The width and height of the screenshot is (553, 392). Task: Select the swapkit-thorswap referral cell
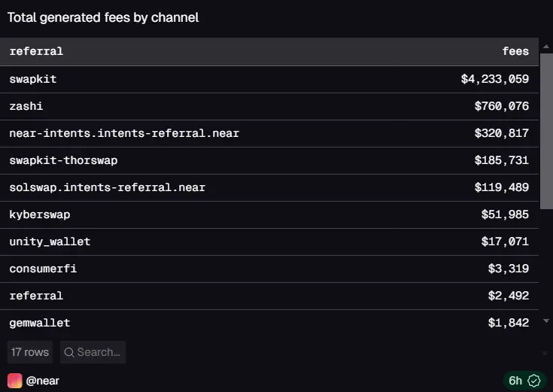coord(63,160)
